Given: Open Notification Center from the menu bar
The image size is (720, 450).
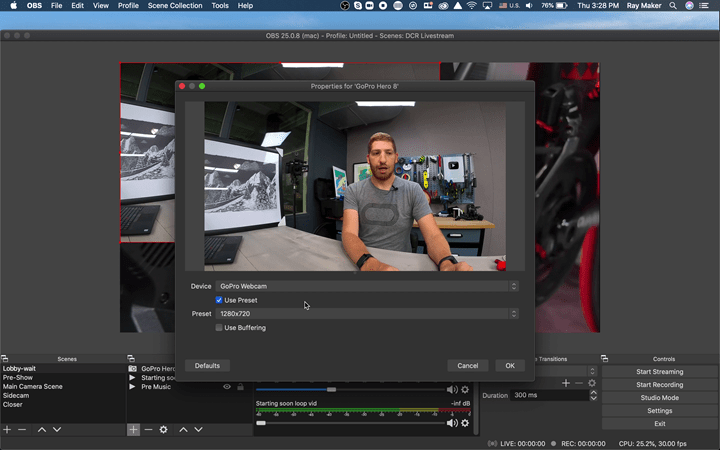Looking at the screenshot, I should tap(704, 6).
